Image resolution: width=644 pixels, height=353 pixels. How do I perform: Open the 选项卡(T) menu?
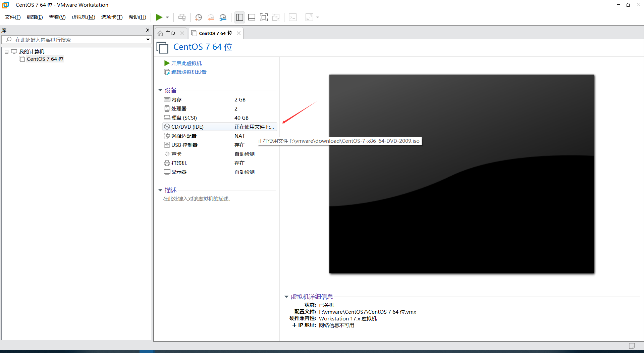[112, 17]
